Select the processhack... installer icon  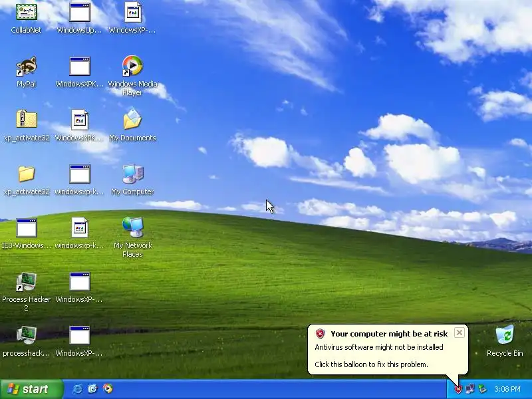point(26,335)
